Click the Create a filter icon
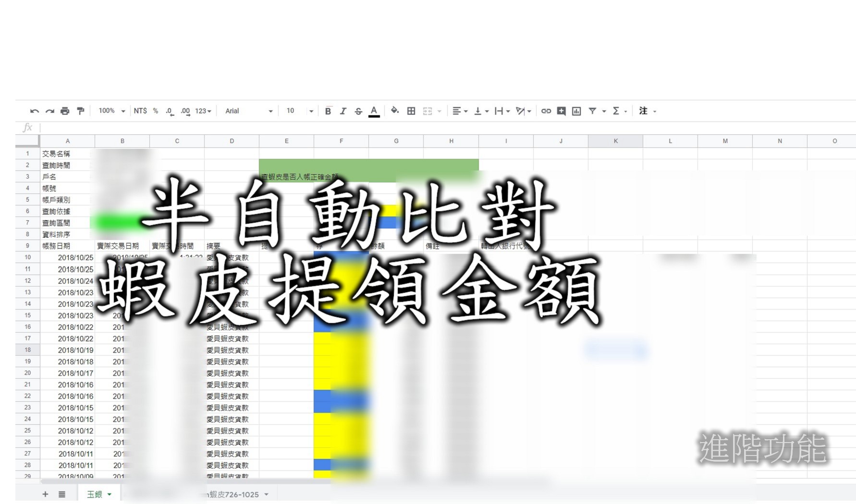 coord(593,110)
